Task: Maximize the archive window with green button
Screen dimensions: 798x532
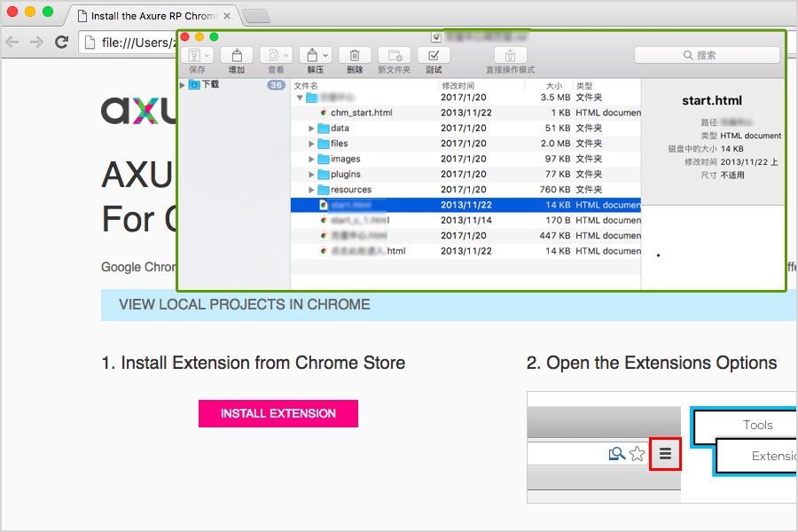Action: click(x=215, y=36)
